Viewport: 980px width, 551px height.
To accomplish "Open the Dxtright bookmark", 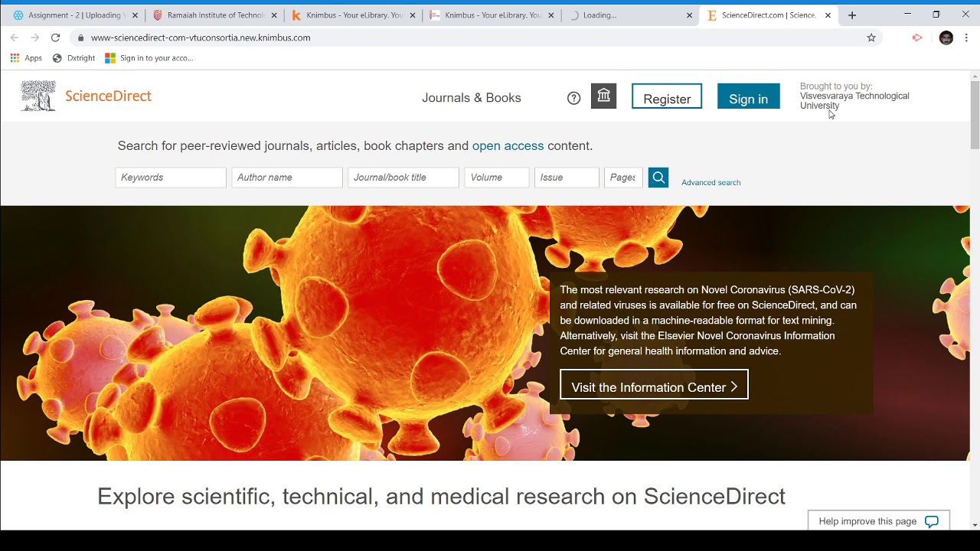I will coord(73,58).
